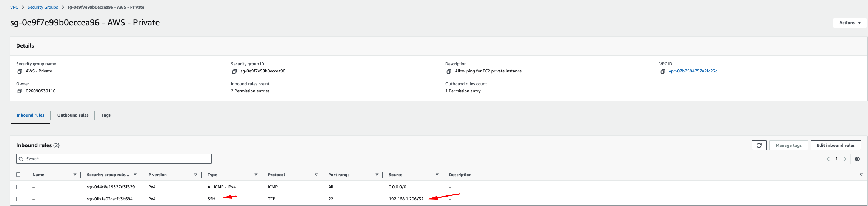This screenshot has width=868, height=206.
Task: Sort by Security group rule ID column
Action: click(x=135, y=175)
